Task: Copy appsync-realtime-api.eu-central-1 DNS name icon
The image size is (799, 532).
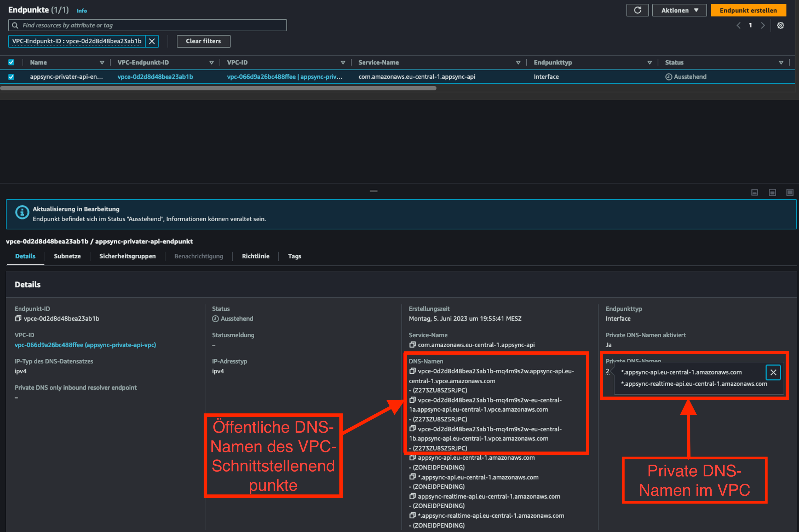Action: [x=412, y=496]
